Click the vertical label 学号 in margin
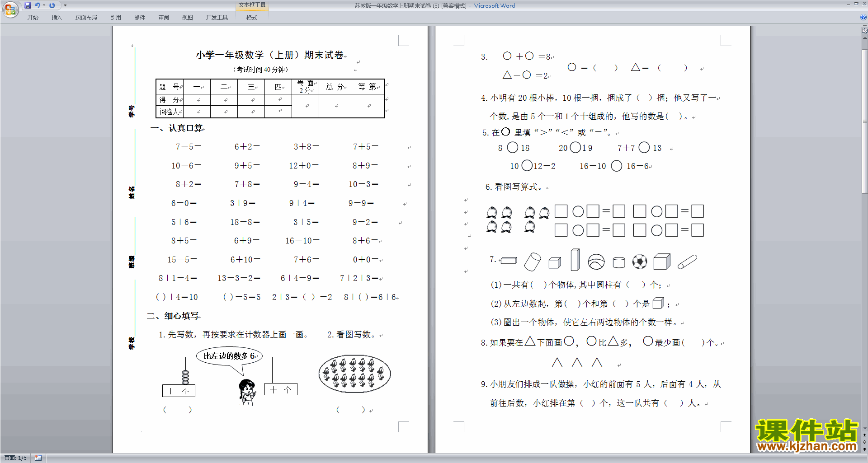The image size is (868, 463). (x=132, y=111)
